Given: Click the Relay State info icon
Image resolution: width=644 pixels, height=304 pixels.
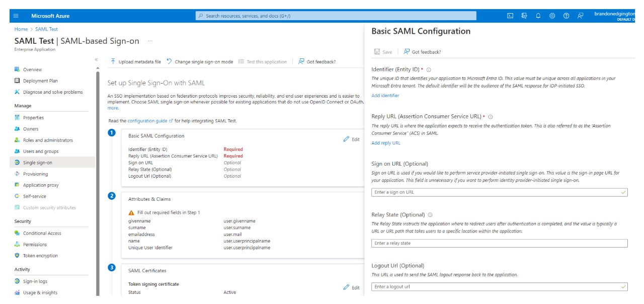Looking at the screenshot, I should pos(430,215).
